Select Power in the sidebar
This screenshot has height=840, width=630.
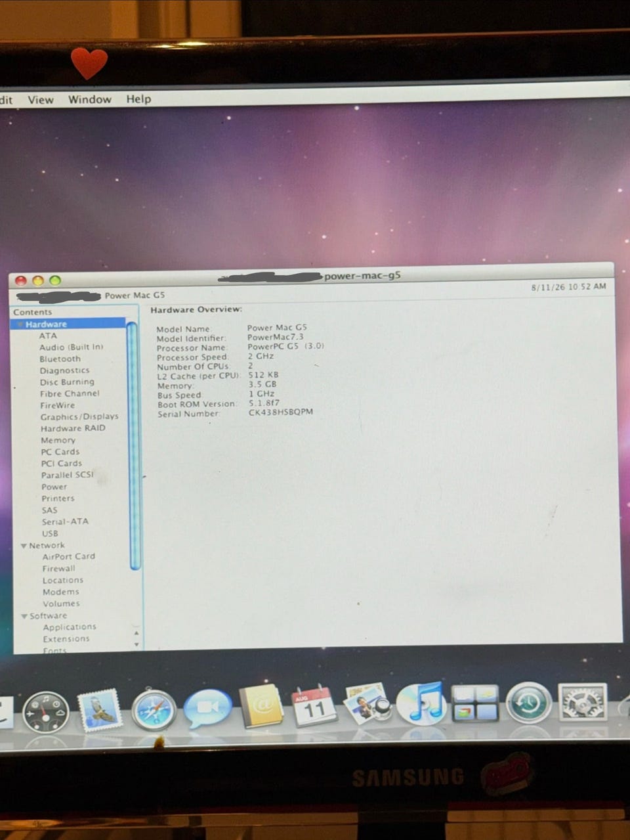(x=54, y=487)
